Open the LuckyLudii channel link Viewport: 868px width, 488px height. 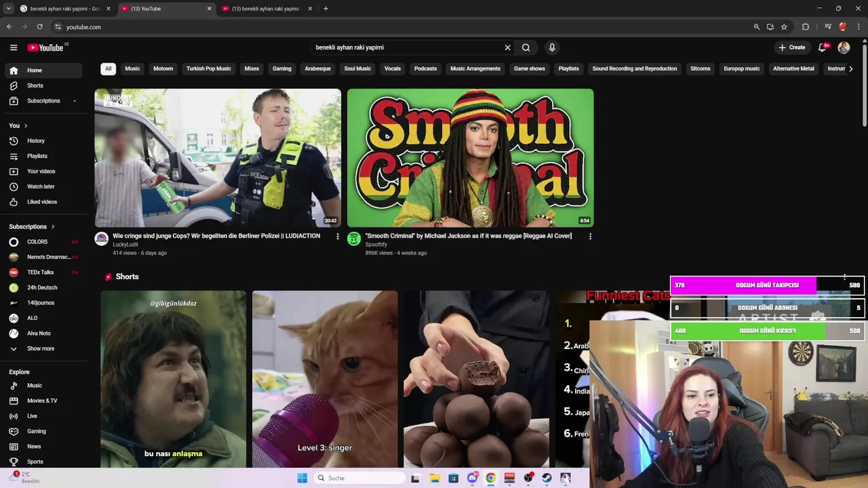tap(125, 245)
